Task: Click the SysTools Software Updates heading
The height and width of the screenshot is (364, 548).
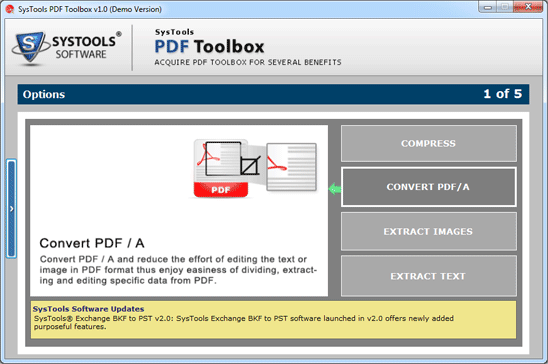Action: 88,309
